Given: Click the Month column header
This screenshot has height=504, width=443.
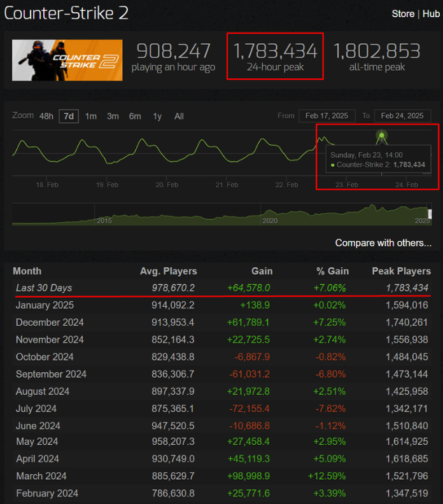Looking at the screenshot, I should (27, 271).
